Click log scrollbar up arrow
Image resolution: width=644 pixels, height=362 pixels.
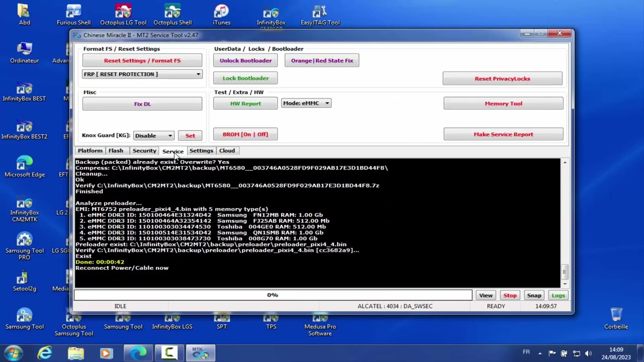[x=565, y=162]
